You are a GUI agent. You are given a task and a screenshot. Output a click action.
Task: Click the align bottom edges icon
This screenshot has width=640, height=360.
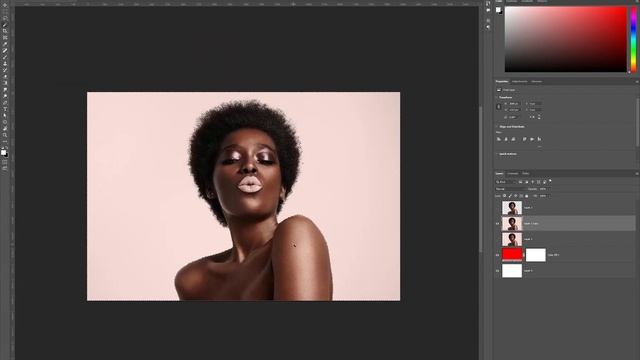point(539,139)
